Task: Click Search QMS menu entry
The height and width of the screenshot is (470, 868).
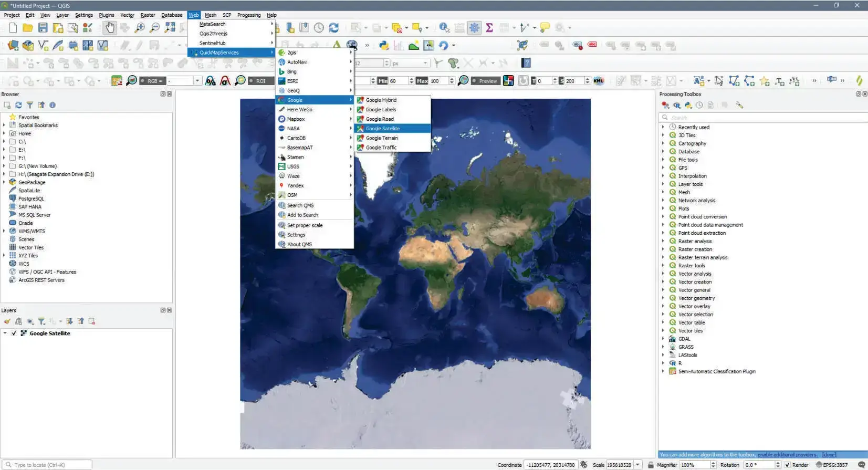Action: [x=315, y=206]
